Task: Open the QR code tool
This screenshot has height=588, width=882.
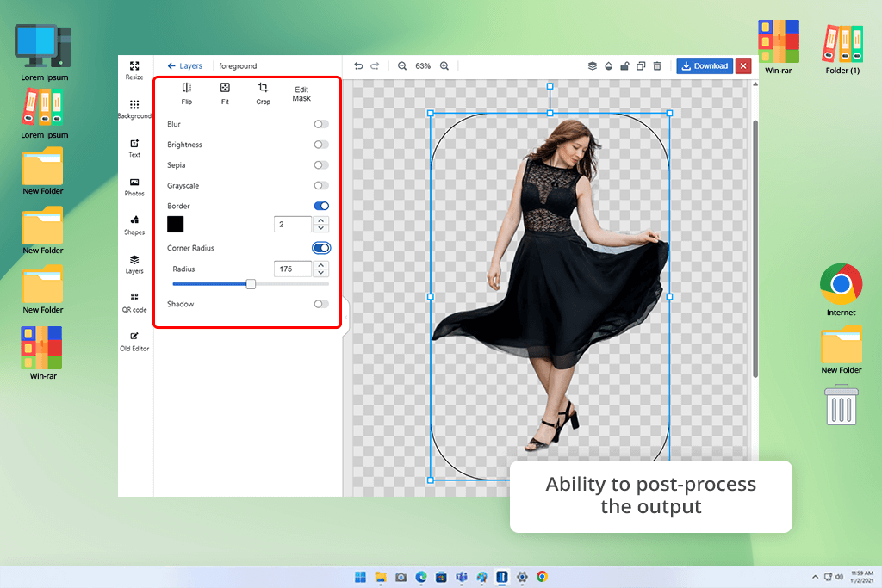Action: tap(134, 302)
